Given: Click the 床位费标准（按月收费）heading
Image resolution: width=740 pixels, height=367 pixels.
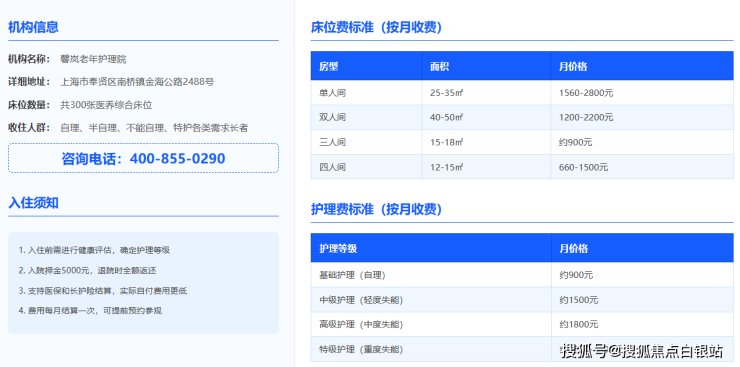Looking at the screenshot, I should pos(376,27).
